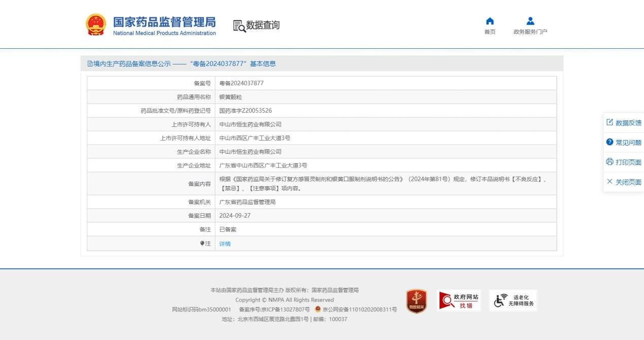This screenshot has height=340, width=644.
Task: Click the 政府网站找错 badge
Action: click(459, 300)
